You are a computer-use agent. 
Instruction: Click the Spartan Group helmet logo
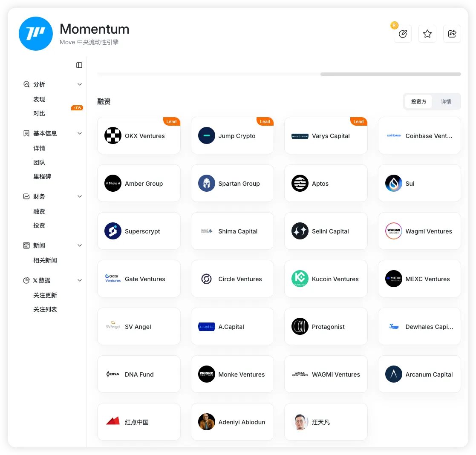[206, 183]
